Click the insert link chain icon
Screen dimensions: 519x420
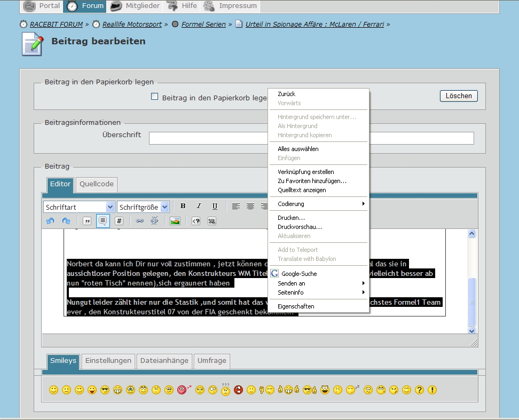(x=140, y=221)
